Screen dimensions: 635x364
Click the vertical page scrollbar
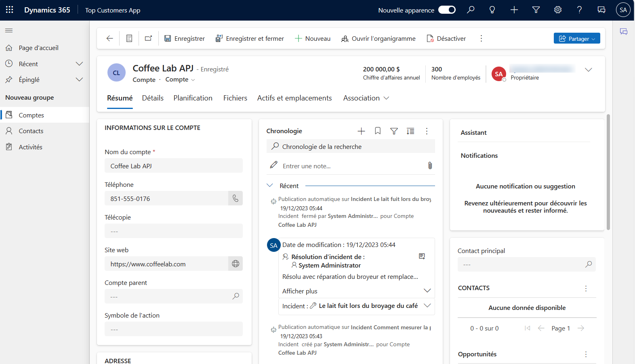coord(608,172)
